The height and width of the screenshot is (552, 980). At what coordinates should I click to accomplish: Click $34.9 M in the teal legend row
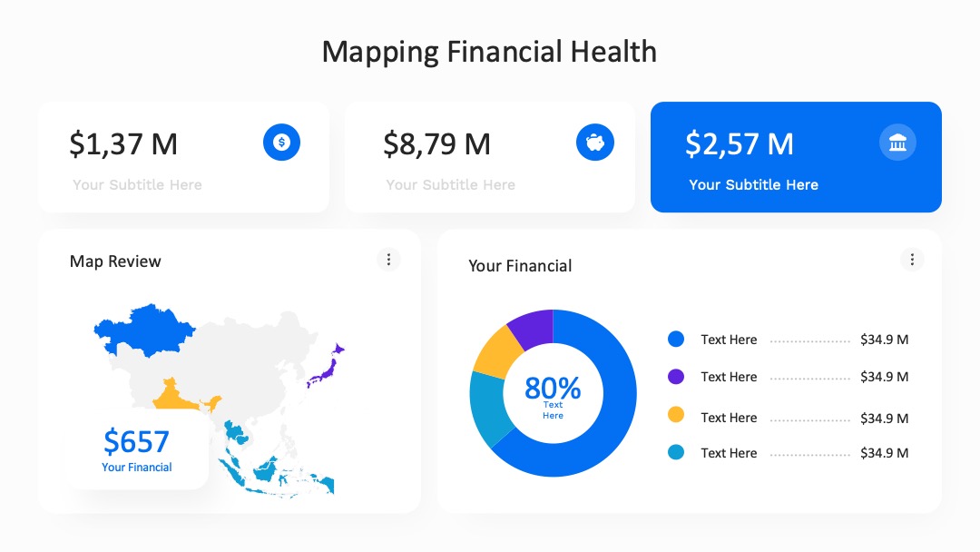tap(885, 453)
